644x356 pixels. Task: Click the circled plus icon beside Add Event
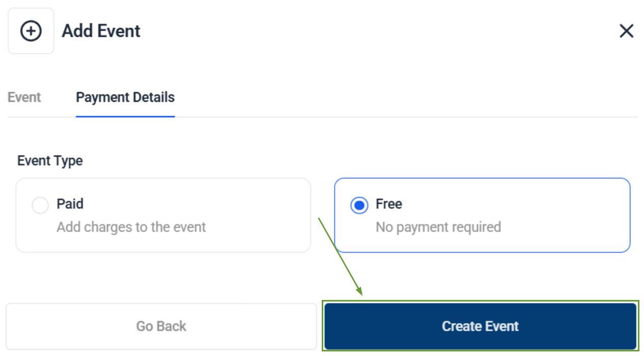click(31, 31)
